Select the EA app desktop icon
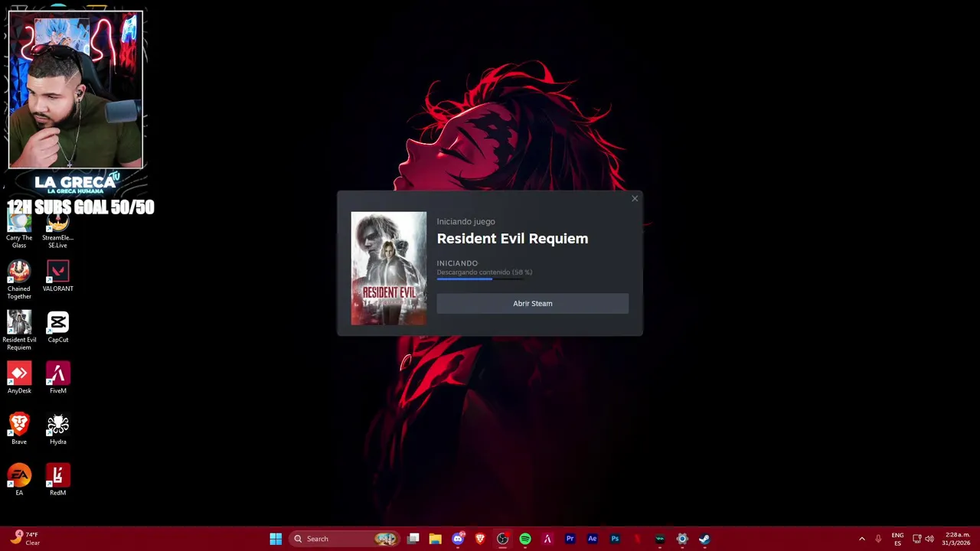The width and height of the screenshot is (980, 551). pyautogui.click(x=19, y=480)
